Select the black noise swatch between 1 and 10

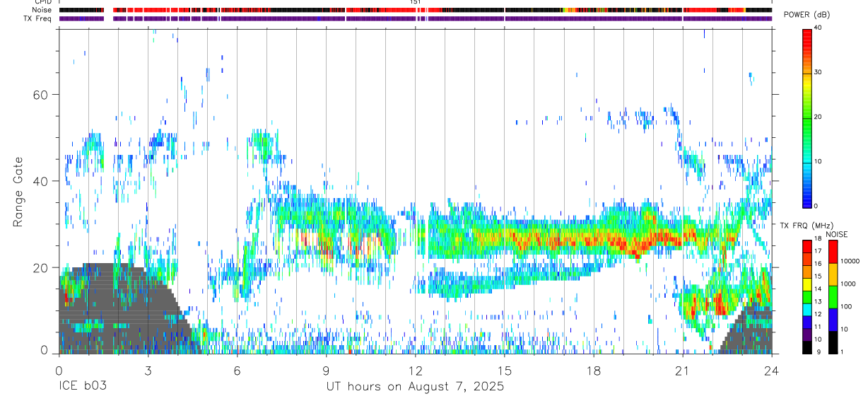[x=832, y=342]
